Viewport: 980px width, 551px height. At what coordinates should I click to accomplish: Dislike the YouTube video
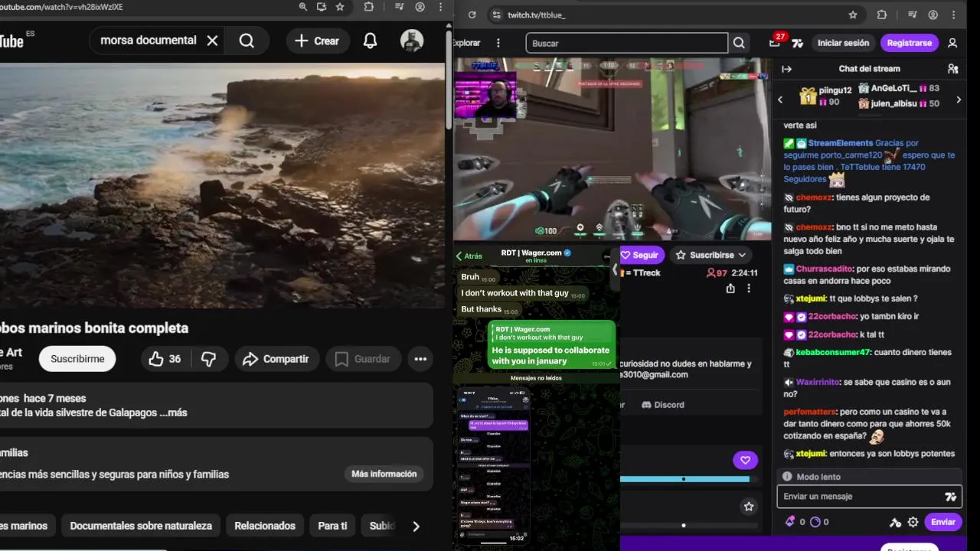click(208, 359)
